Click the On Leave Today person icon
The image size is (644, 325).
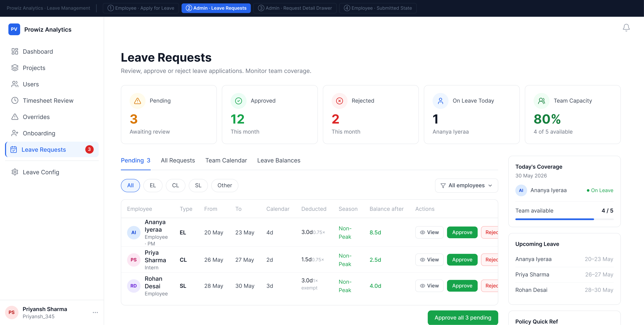(x=440, y=101)
